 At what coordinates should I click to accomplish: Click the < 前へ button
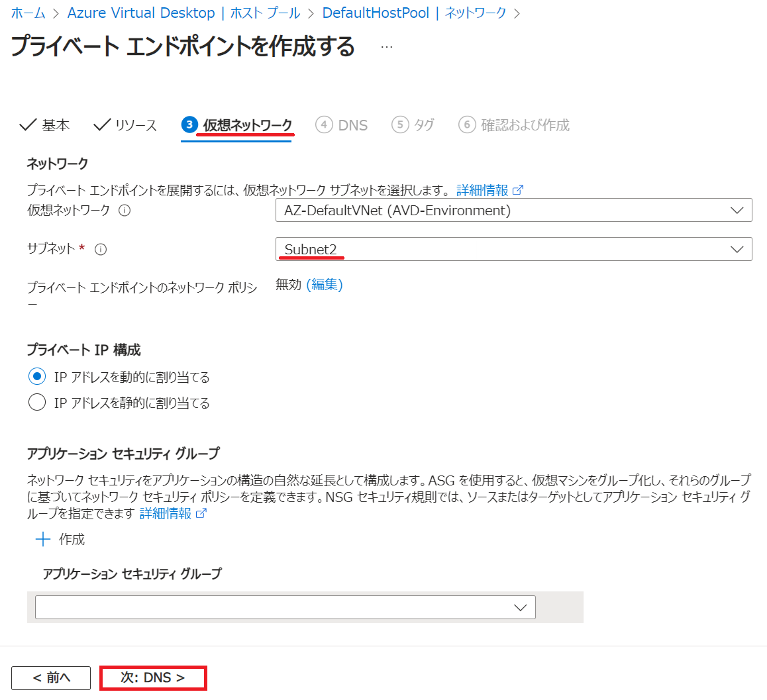point(51,678)
